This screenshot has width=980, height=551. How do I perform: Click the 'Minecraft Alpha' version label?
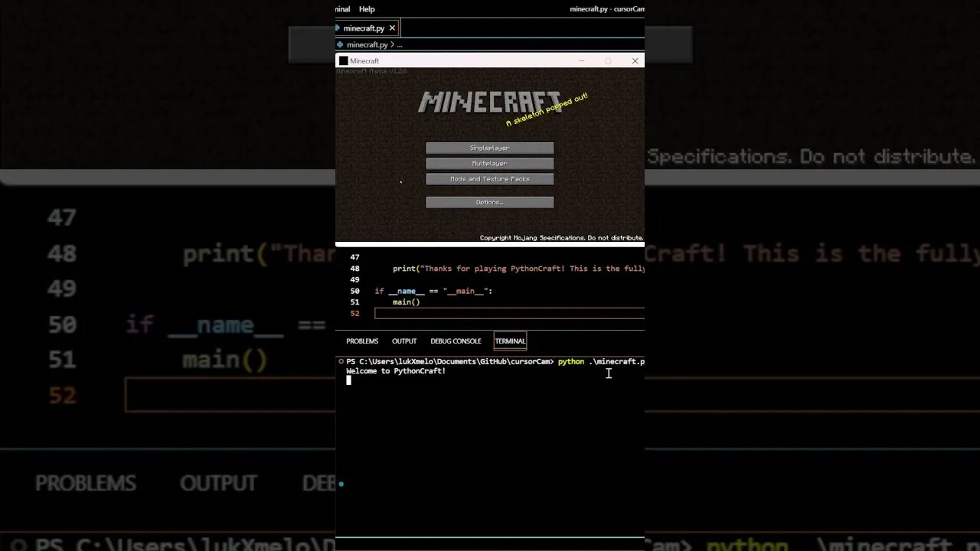click(372, 71)
